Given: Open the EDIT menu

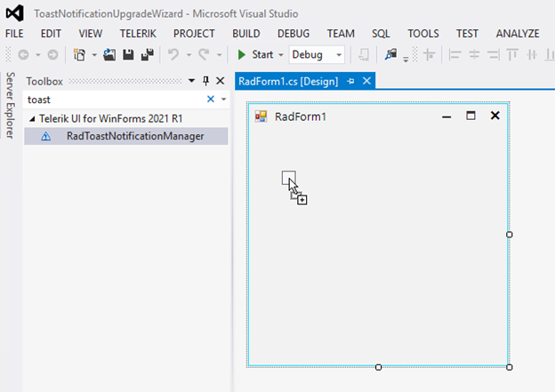Looking at the screenshot, I should point(51,34).
